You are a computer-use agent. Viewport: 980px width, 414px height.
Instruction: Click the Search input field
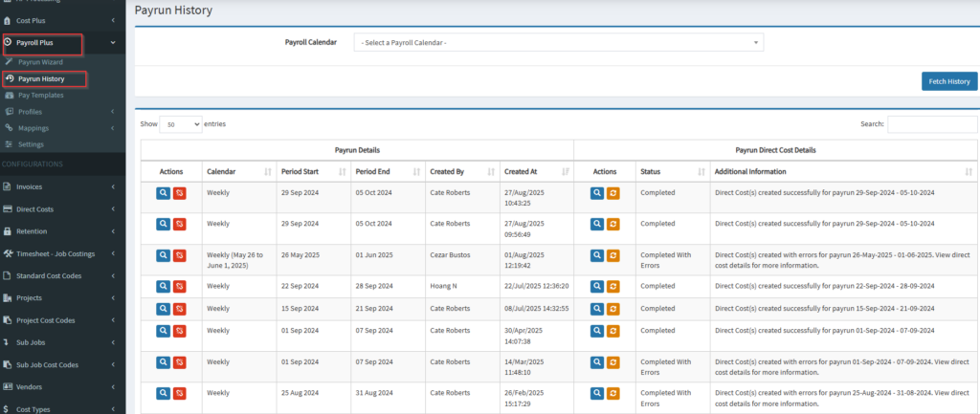pos(931,124)
